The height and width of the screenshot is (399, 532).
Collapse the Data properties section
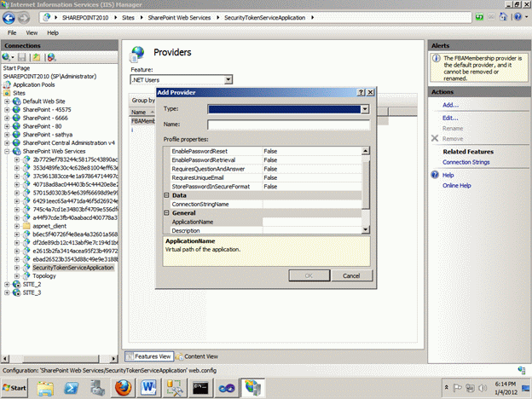166,195
